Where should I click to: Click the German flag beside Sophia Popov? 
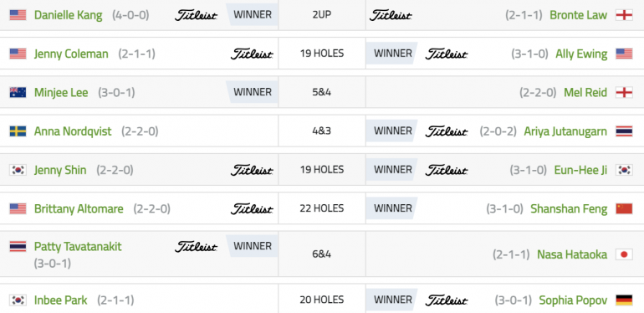point(624,300)
